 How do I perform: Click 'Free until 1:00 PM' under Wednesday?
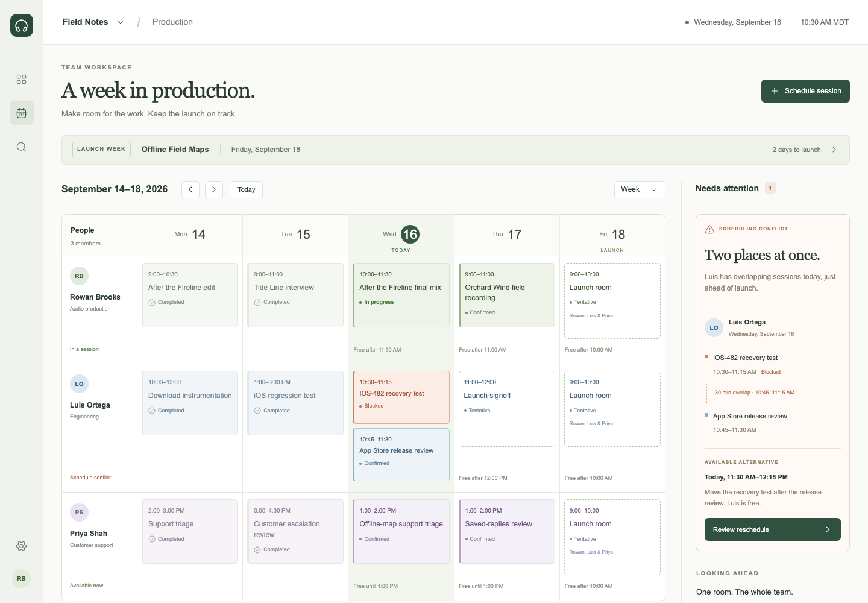coord(376,586)
